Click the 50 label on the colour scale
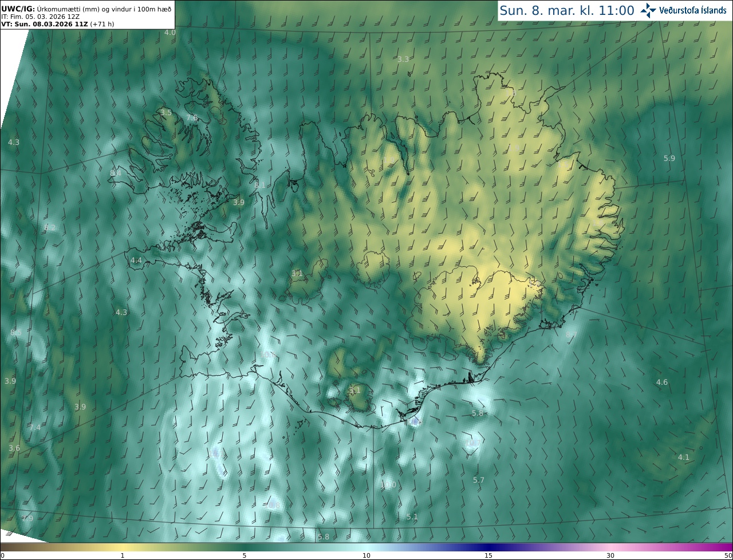The height and width of the screenshot is (560, 733). 728,555
